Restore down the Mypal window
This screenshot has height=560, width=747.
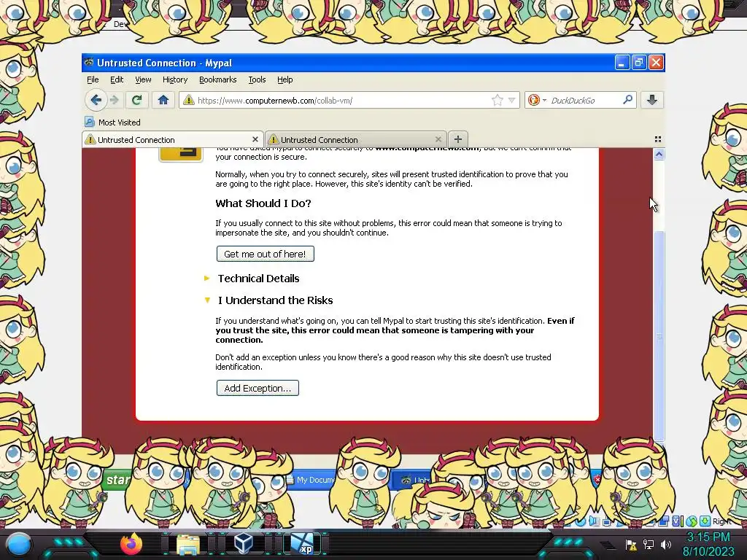(639, 63)
